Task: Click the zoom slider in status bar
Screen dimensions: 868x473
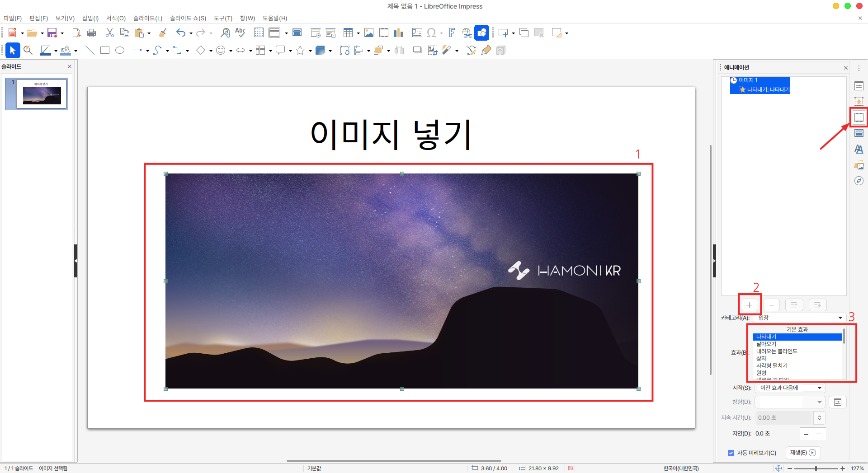Action: (816, 468)
